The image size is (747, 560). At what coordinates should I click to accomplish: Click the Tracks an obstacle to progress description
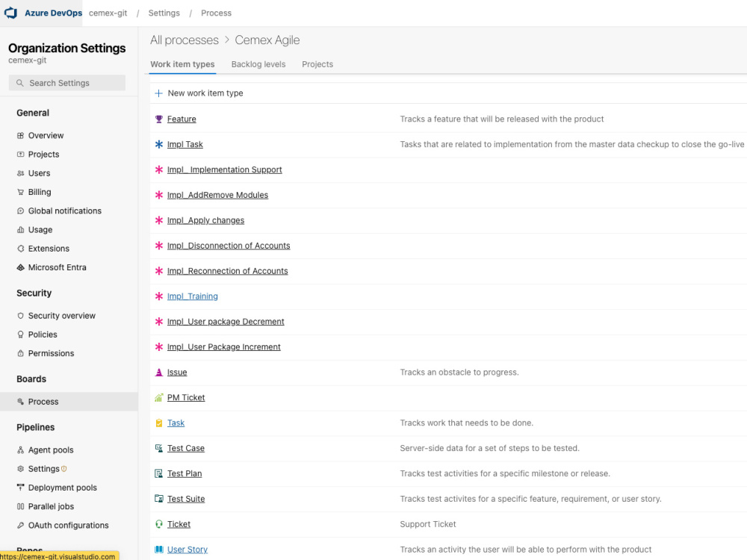[459, 372]
